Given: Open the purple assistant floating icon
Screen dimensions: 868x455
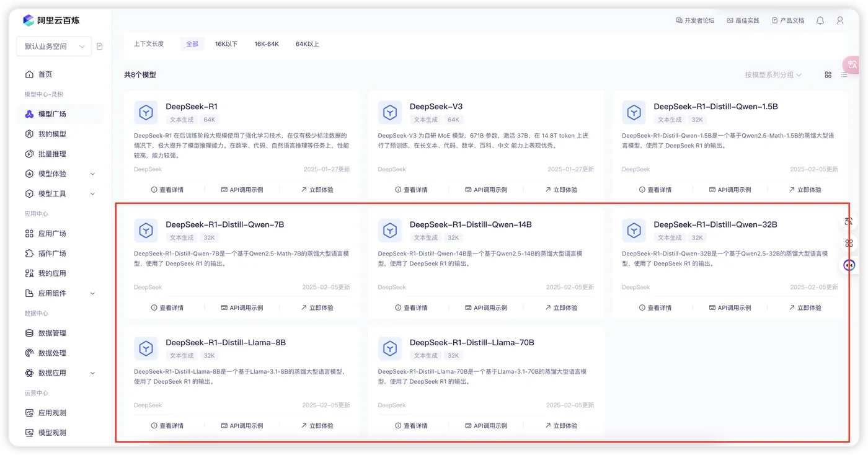Looking at the screenshot, I should click(849, 265).
